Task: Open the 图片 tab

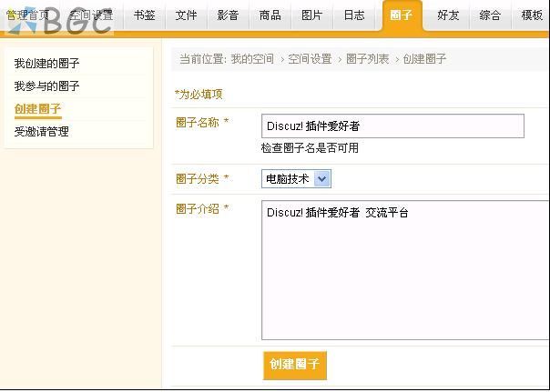Action: click(x=311, y=15)
